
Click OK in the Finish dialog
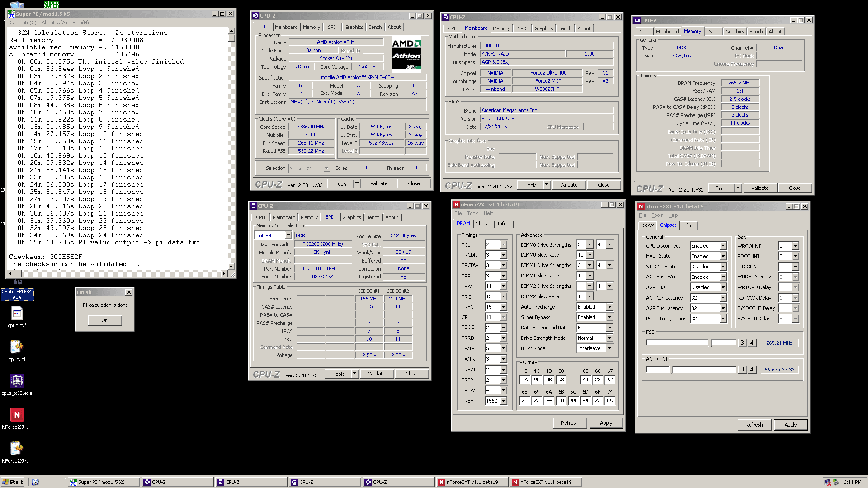[x=104, y=320]
